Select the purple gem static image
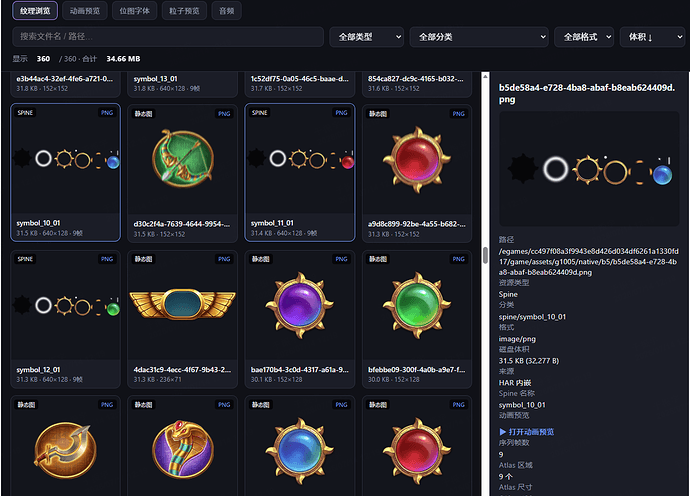This screenshot has height=496, width=690. pyautogui.click(x=300, y=319)
